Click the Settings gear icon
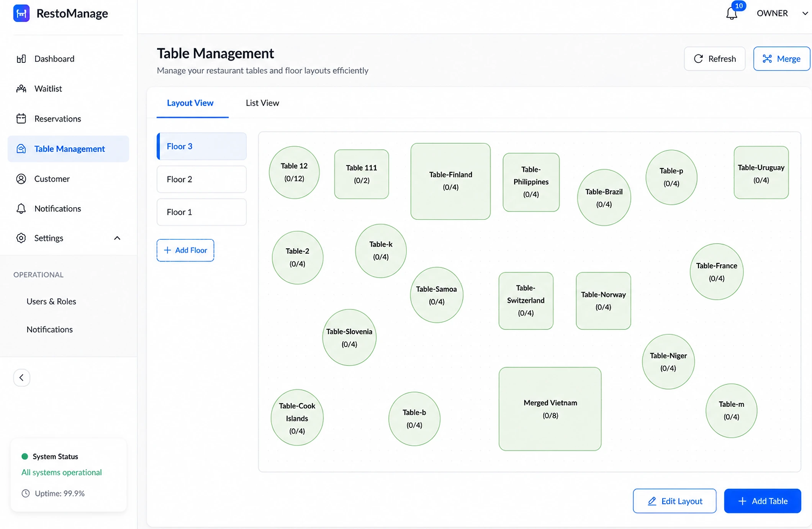This screenshot has height=529, width=812. pyautogui.click(x=21, y=238)
